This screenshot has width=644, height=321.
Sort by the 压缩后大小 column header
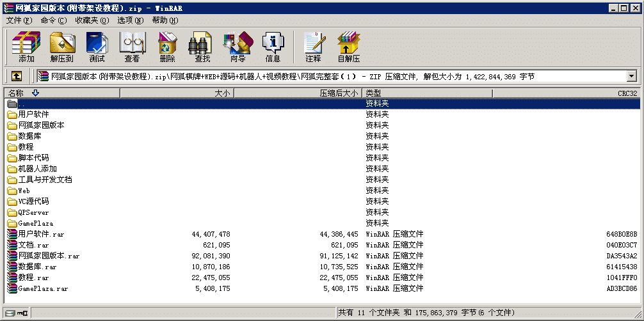(x=298, y=93)
